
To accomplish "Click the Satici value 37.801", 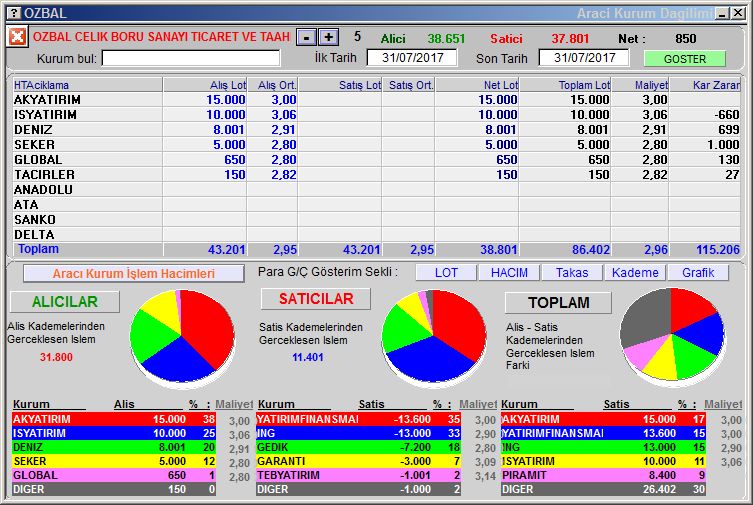I will click(570, 38).
